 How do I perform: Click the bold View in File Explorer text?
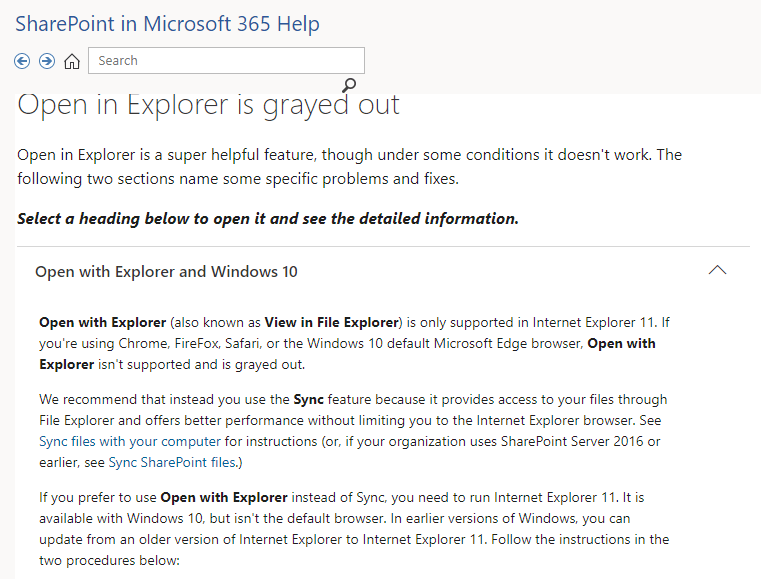[332, 322]
